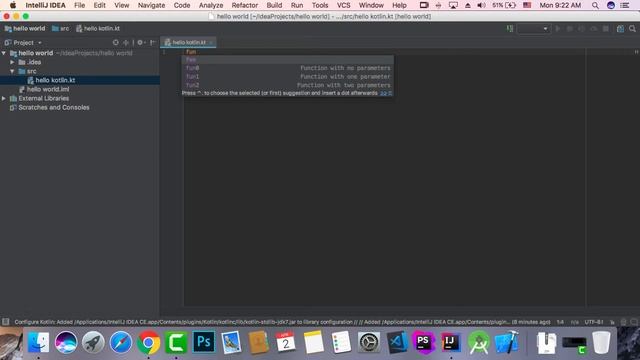Screen dimensions: 640x360
Task: Open Photoshop icon in the Dock
Action: pyautogui.click(x=204, y=342)
